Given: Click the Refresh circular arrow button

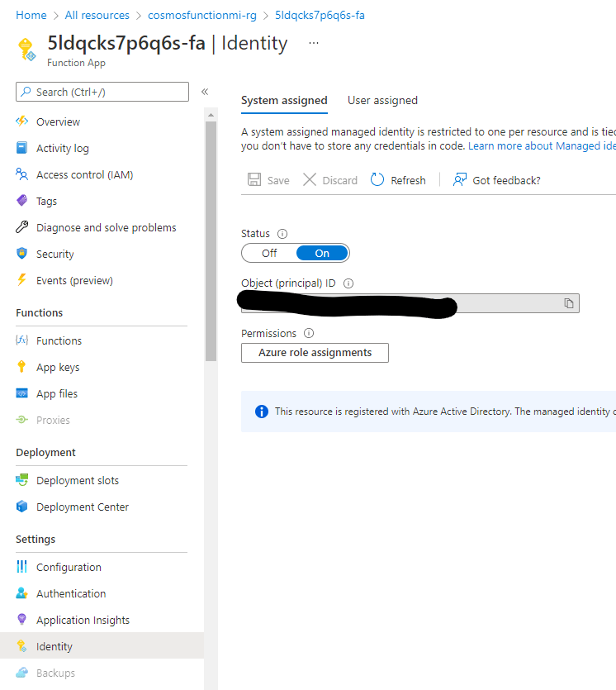Looking at the screenshot, I should pos(398,180).
